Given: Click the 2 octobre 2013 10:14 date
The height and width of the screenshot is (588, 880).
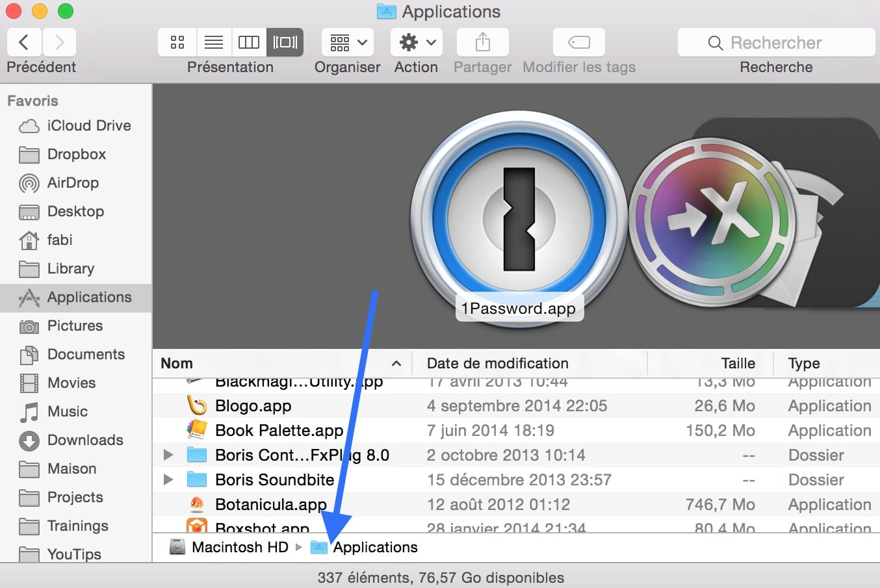Looking at the screenshot, I should click(x=506, y=455).
